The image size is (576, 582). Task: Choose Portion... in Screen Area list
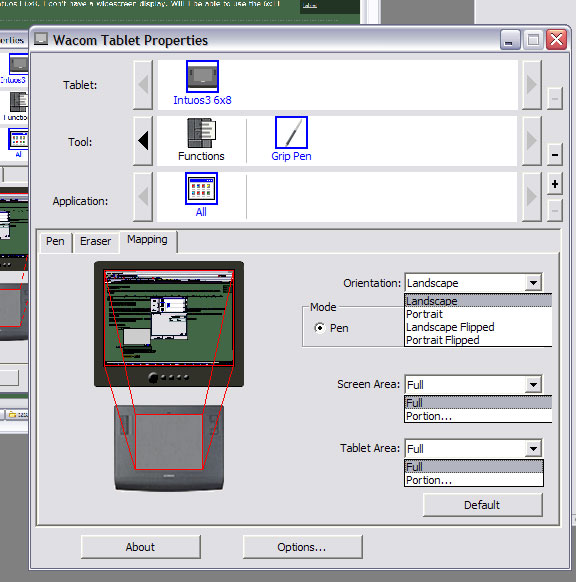pyautogui.click(x=478, y=416)
